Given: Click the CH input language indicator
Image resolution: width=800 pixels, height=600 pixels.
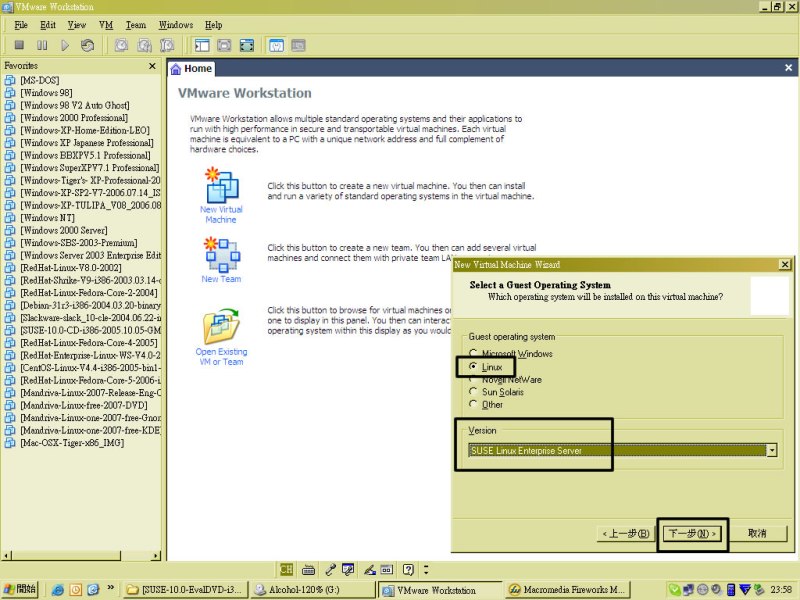Looking at the screenshot, I should 286,569.
